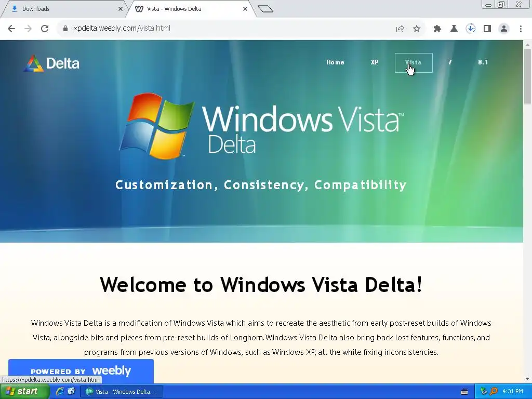Click the second Quick Launch icon
This screenshot has height=399, width=532.
71,391
